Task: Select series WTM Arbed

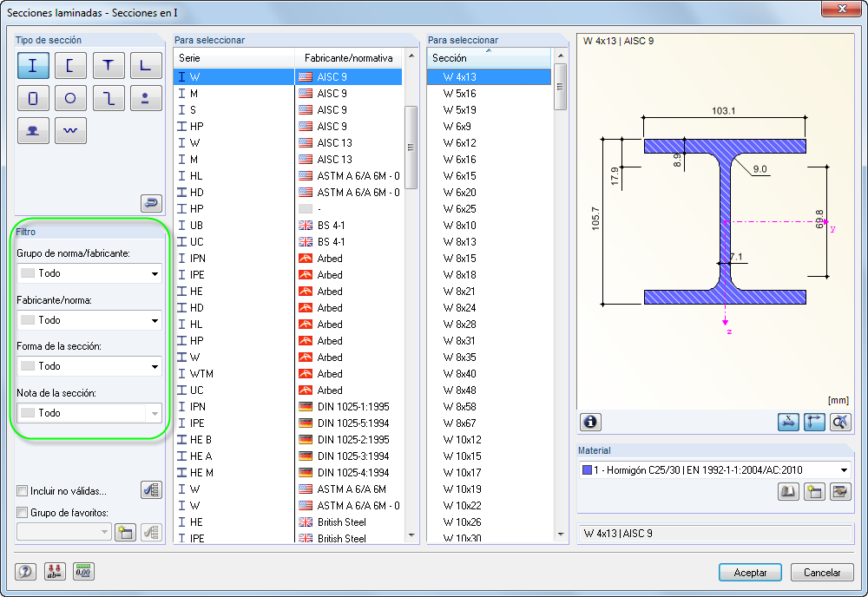Action: [288, 374]
